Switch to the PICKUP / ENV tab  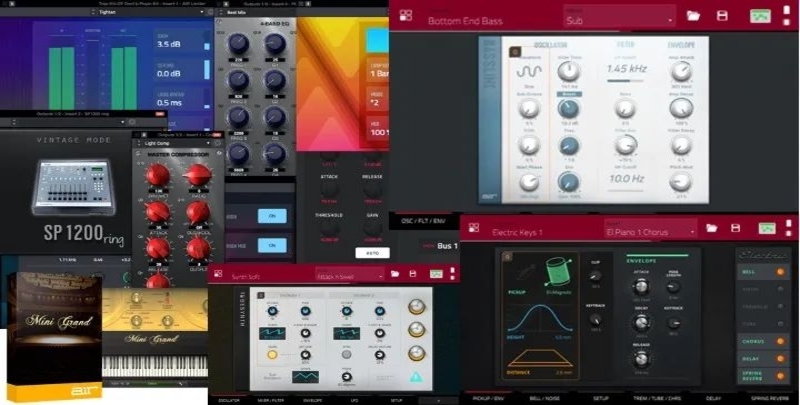(489, 398)
